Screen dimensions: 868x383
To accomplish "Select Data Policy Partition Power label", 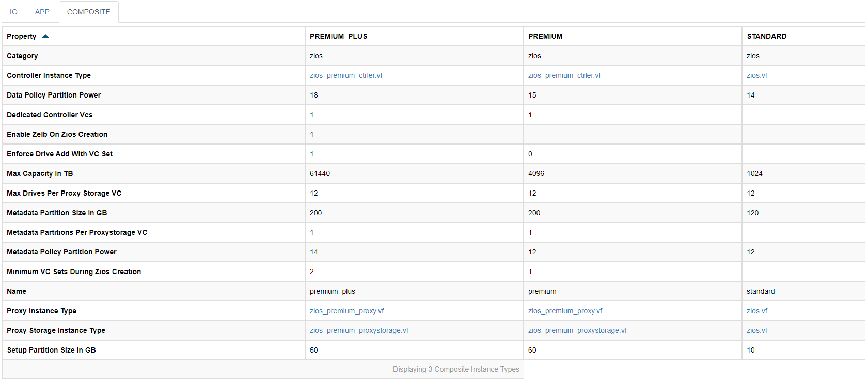I will click(x=54, y=95).
